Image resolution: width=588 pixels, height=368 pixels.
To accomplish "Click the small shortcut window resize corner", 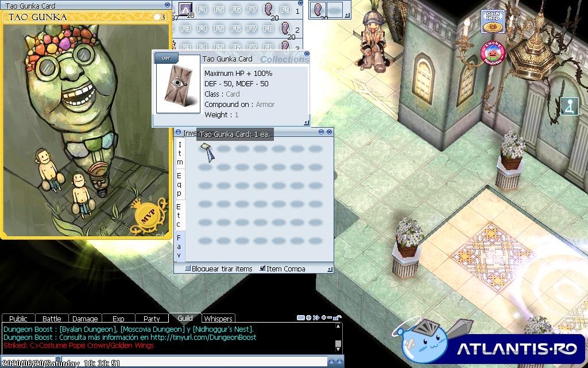I will [347, 16].
